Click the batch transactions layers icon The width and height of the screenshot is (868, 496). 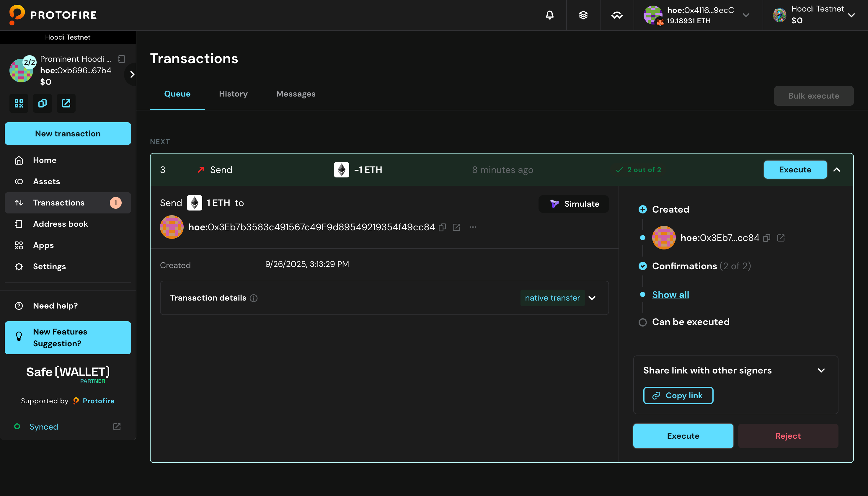coord(583,15)
